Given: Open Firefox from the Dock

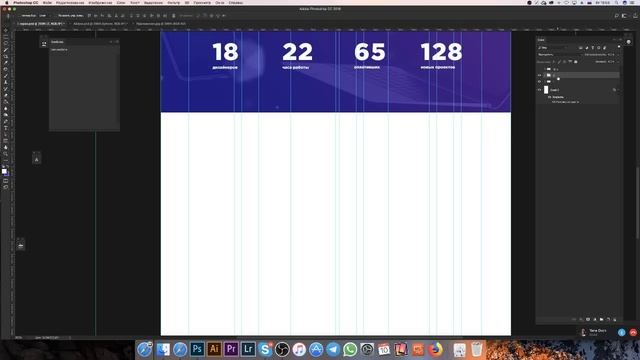Looking at the screenshot, I should point(436,349).
